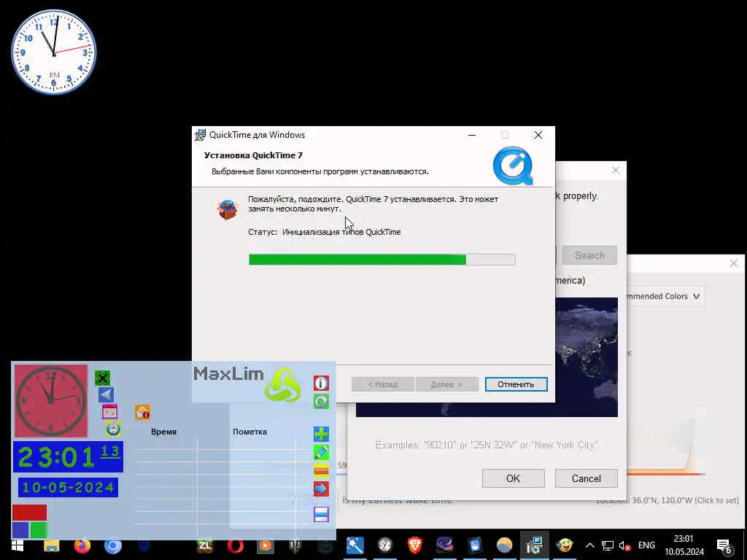
Task: Click the Пометка column header
Action: pyautogui.click(x=249, y=432)
